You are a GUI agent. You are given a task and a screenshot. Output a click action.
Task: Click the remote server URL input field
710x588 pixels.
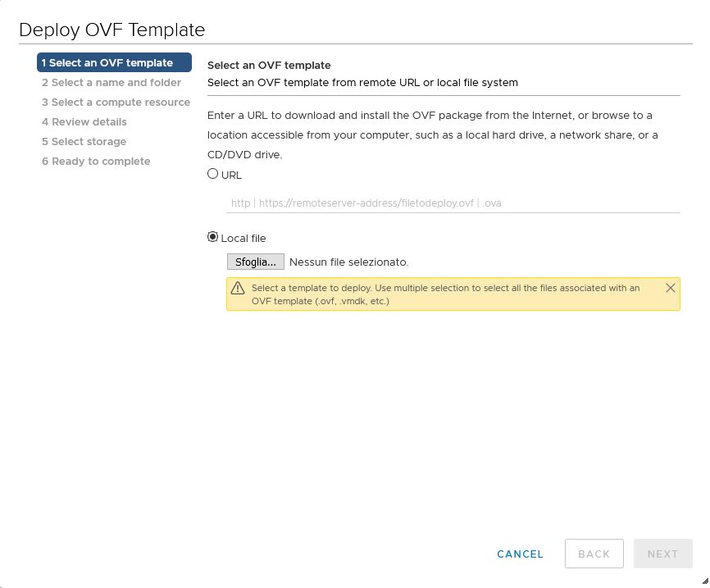[x=453, y=203]
